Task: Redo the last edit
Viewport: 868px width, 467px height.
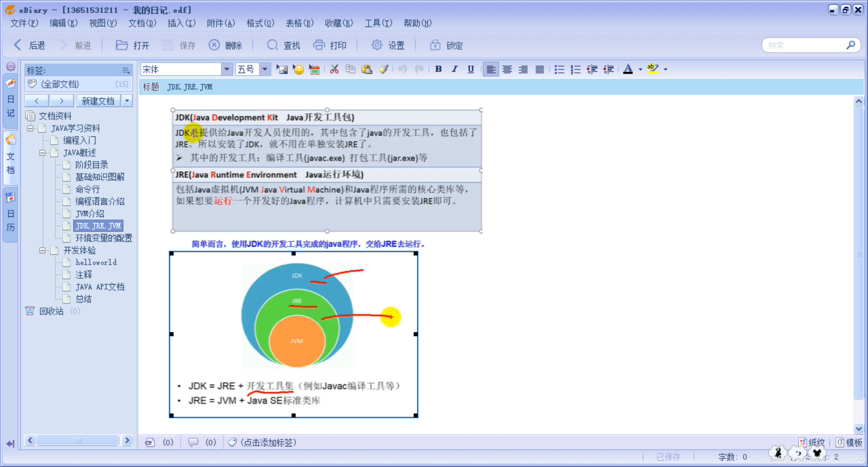Action: [x=419, y=69]
